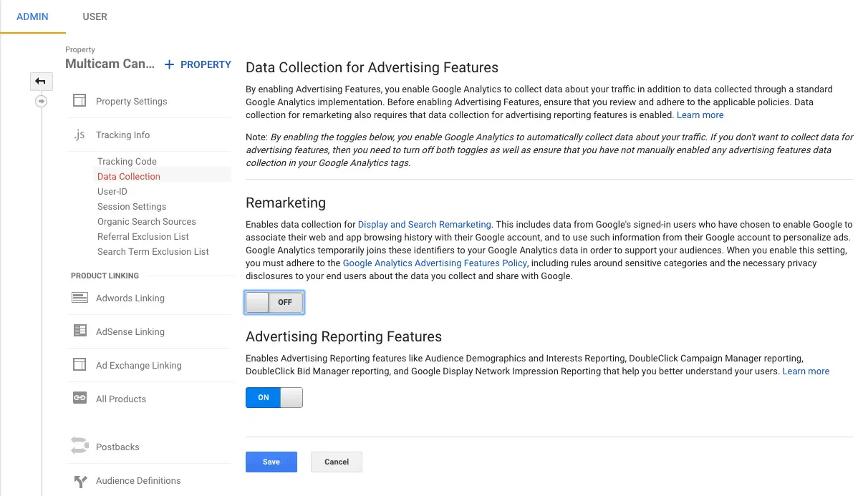The height and width of the screenshot is (496, 868).
Task: Select Tracking Code in the sidebar
Action: [127, 161]
